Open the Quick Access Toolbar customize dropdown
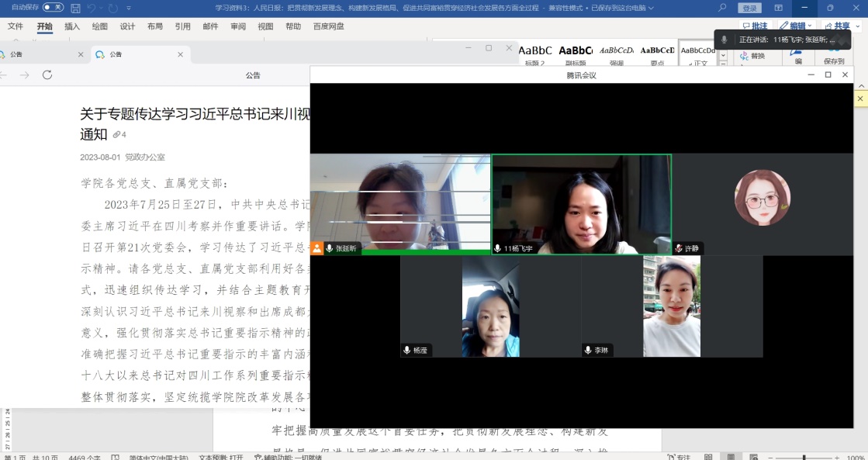 click(129, 9)
